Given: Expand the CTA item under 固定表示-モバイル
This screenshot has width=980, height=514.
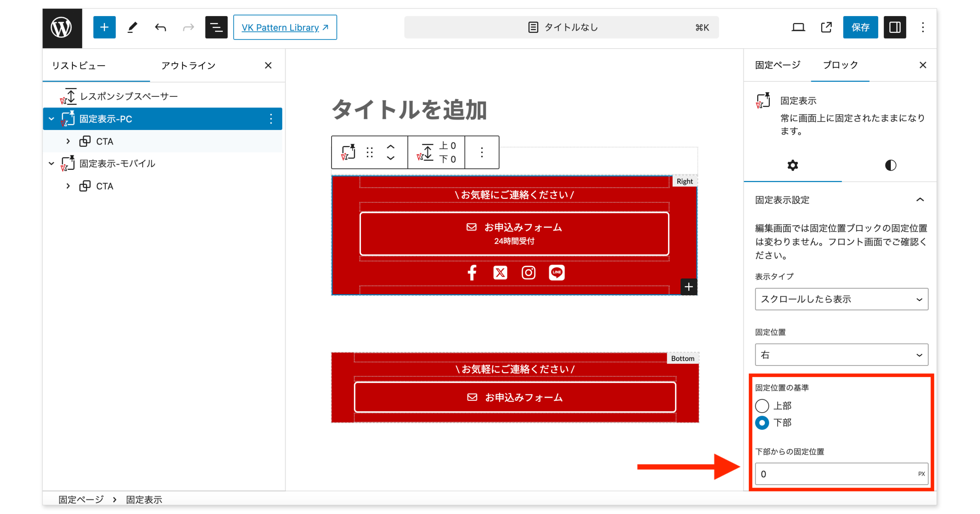Looking at the screenshot, I should tap(68, 186).
